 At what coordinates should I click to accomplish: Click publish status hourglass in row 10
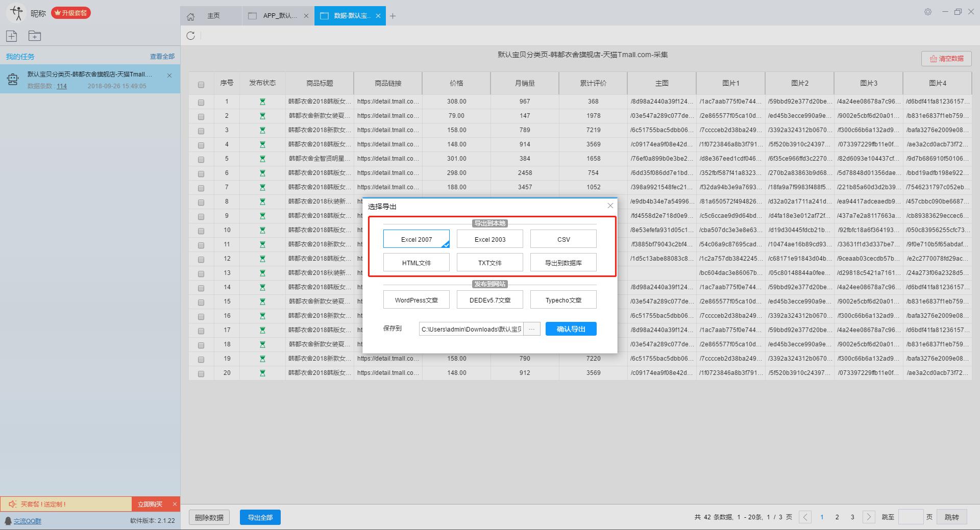click(262, 230)
